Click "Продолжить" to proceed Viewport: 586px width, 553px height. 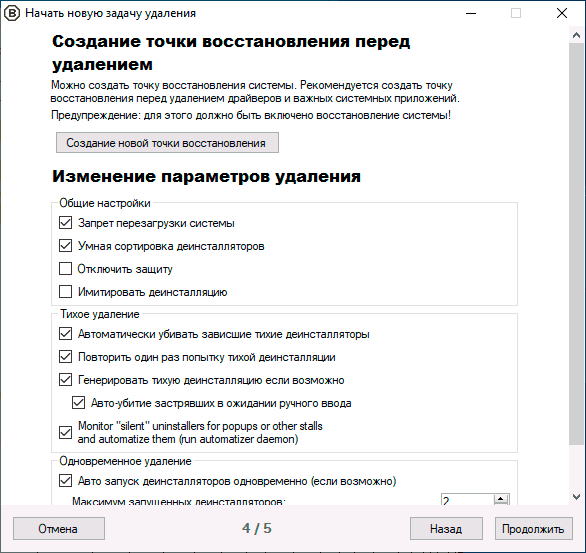click(534, 529)
